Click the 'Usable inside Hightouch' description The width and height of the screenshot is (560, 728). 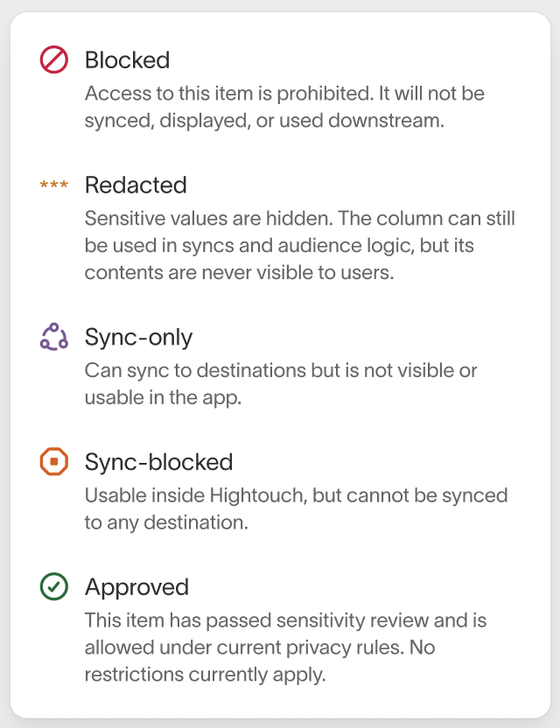tap(297, 509)
